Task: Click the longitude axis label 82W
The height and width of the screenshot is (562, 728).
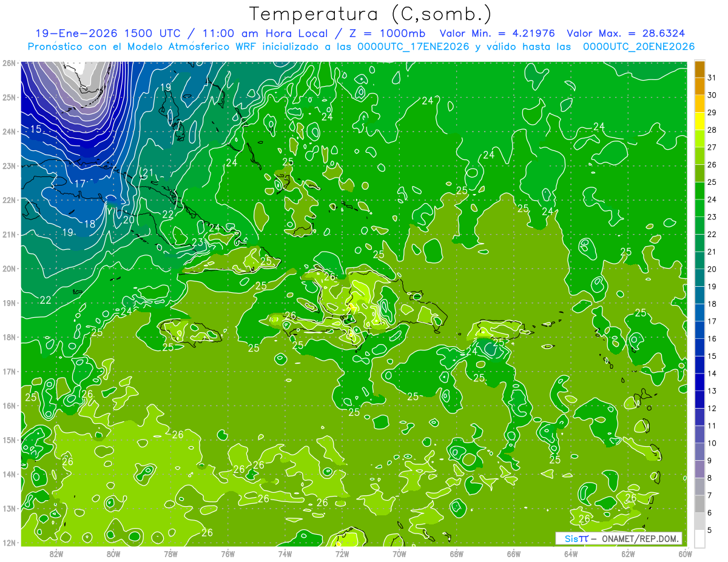Action: pos(56,554)
